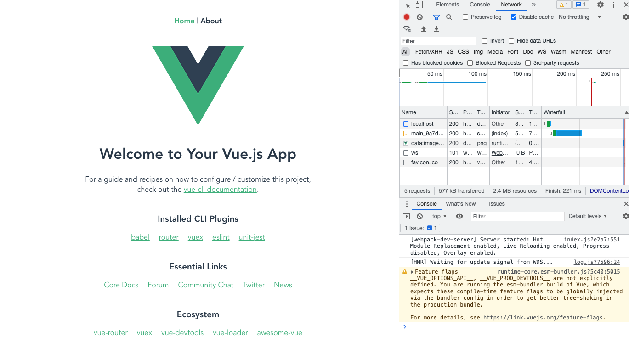
Task: Open console settings gear icon
Action: pos(626,216)
